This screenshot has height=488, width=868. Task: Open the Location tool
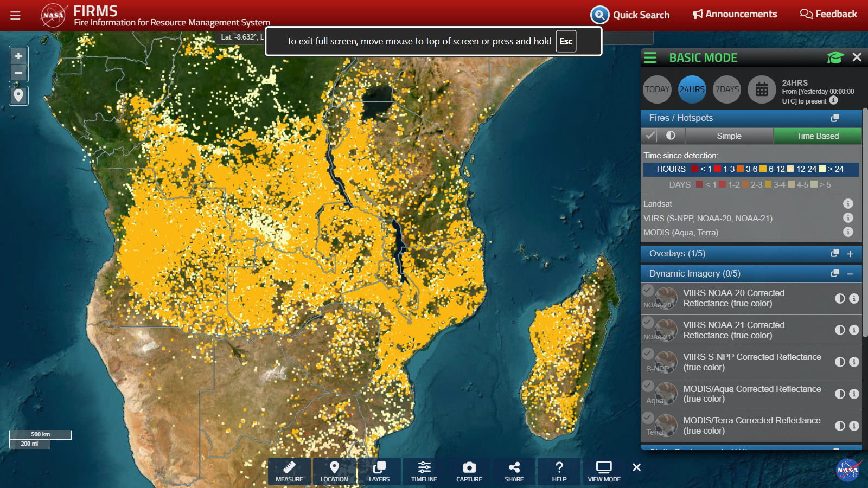point(334,471)
